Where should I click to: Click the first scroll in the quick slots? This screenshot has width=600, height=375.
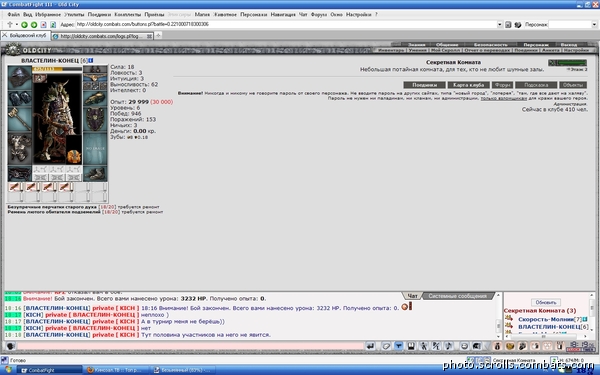pyautogui.click(x=15, y=187)
